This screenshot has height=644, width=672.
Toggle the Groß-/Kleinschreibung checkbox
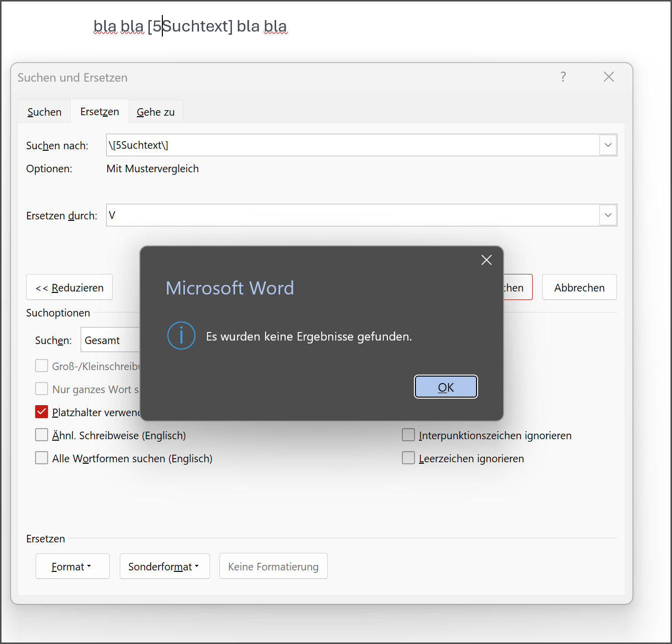[x=42, y=366]
